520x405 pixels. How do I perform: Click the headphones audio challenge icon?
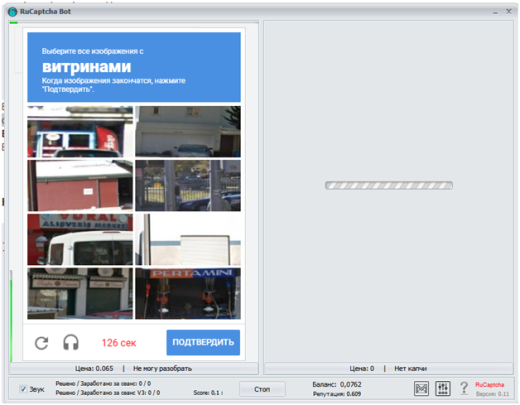(71, 343)
